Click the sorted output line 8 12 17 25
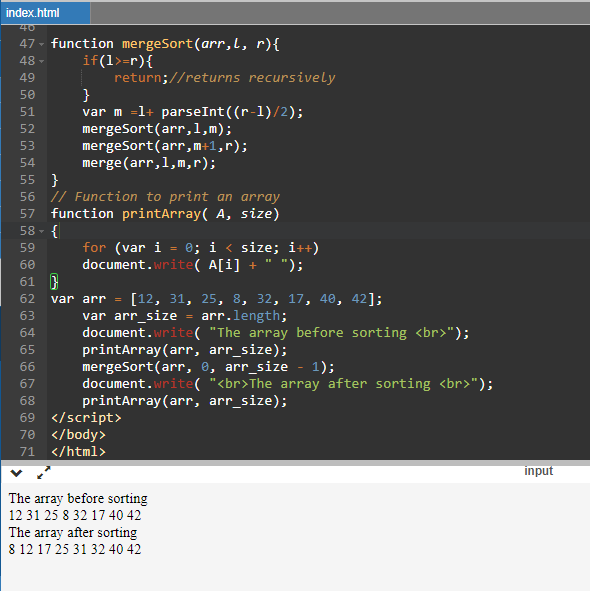Image resolution: width=590 pixels, height=591 pixels. (75, 549)
